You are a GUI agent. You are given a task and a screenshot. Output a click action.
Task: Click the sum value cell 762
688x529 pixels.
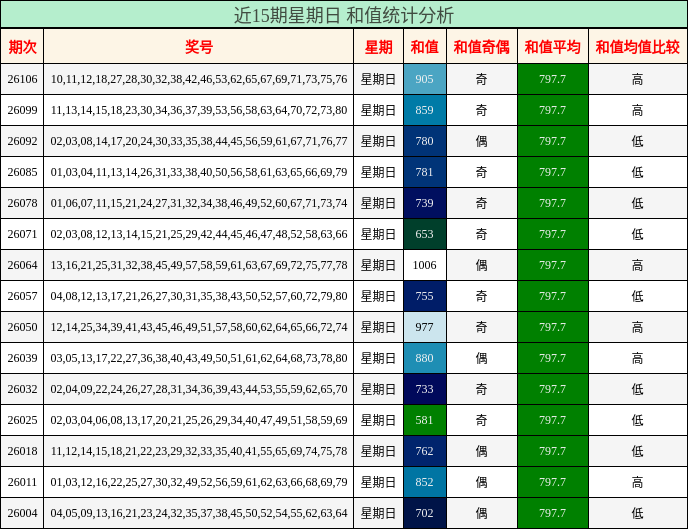425,451
